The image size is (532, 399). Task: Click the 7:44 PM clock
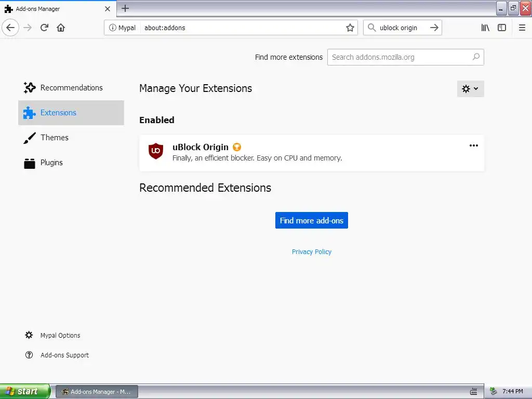click(x=513, y=392)
